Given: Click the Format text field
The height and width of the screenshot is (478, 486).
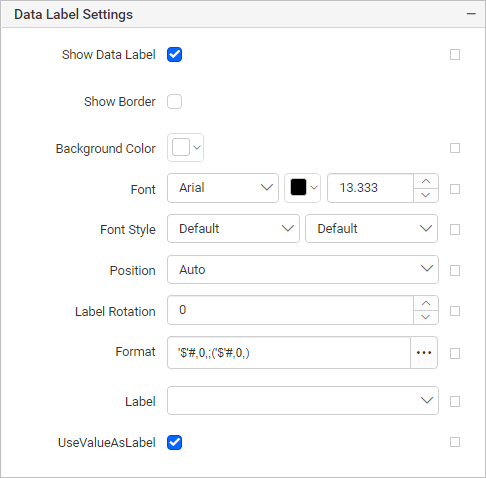Looking at the screenshot, I should [289, 353].
